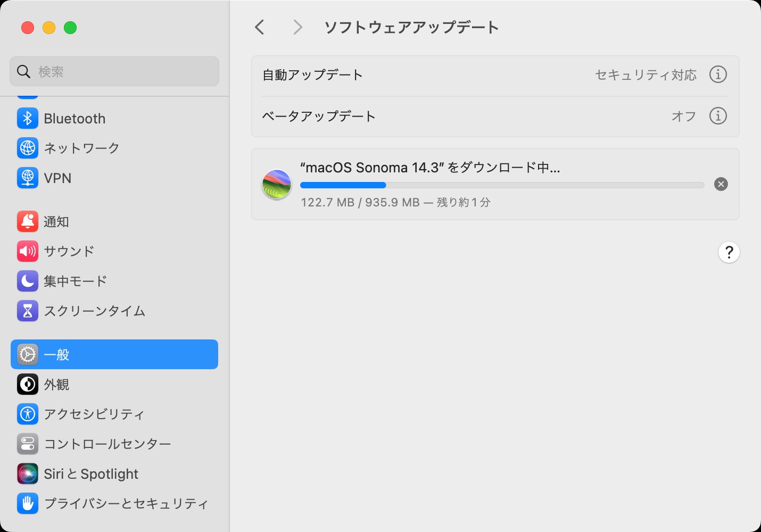Click the Siri と Spotlight icon

28,473
